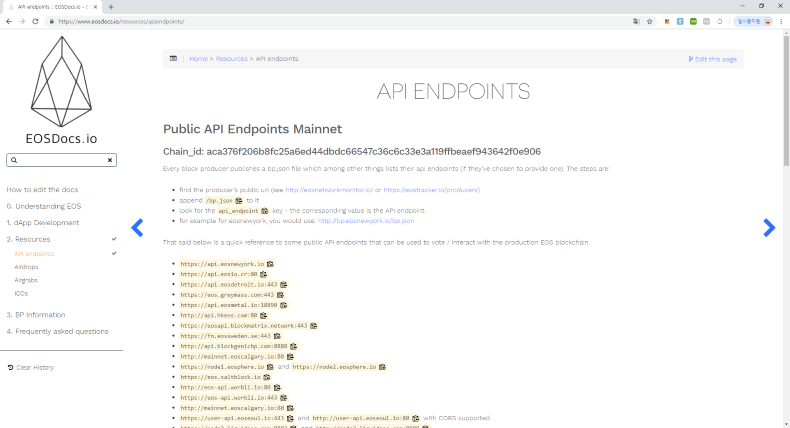Open the translate page icon in address bar
Screen dimensions: 790x428
pos(636,21)
